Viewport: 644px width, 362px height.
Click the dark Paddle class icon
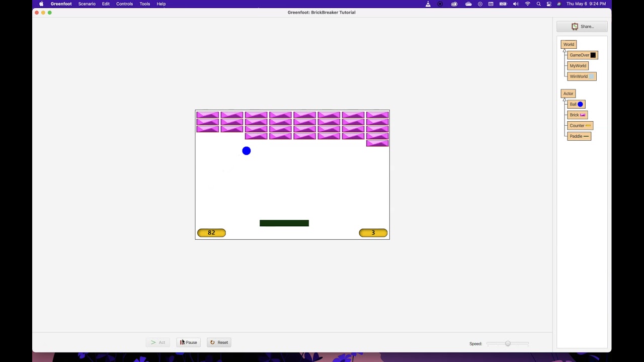click(586, 136)
